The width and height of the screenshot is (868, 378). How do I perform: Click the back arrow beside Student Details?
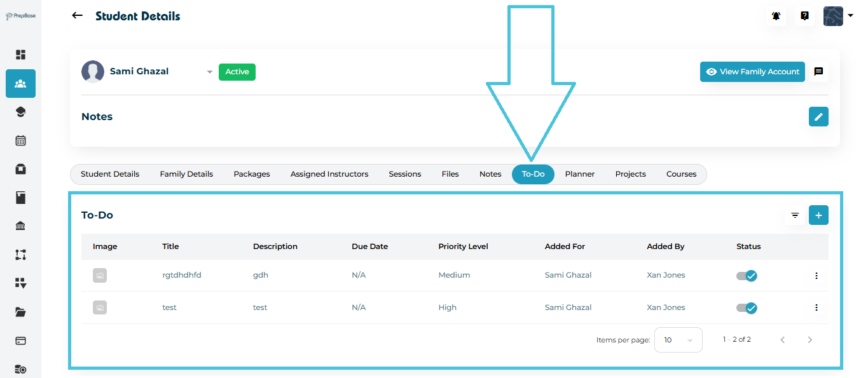point(78,16)
